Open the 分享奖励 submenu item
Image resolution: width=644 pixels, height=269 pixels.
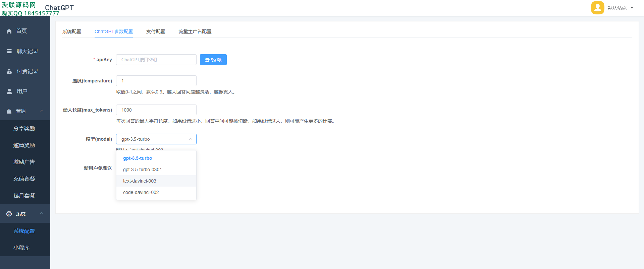click(25, 129)
